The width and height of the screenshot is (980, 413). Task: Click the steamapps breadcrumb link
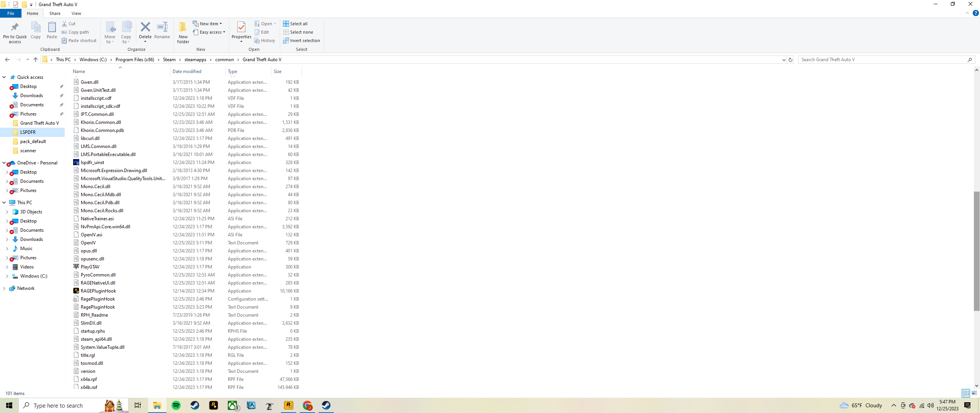(x=195, y=60)
